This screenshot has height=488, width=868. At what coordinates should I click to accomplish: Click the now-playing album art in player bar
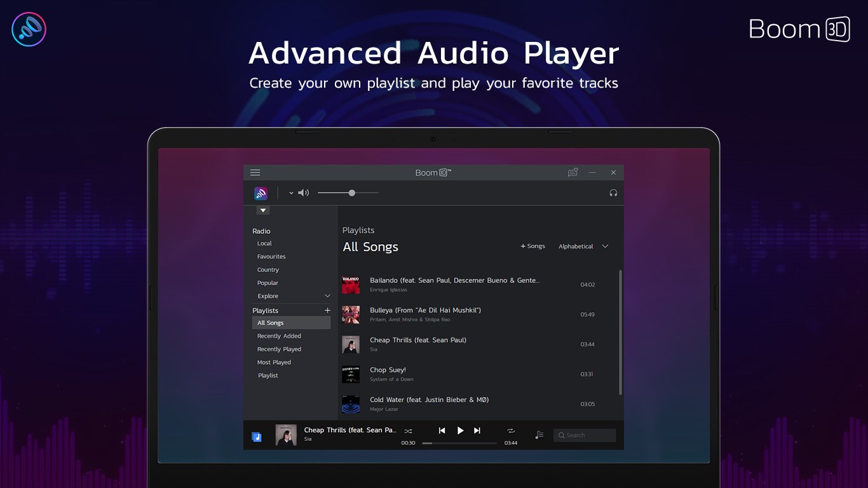[x=286, y=435]
